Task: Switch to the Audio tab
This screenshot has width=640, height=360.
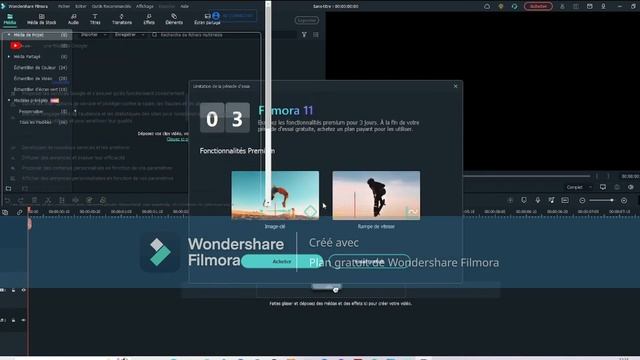Action: click(x=73, y=19)
